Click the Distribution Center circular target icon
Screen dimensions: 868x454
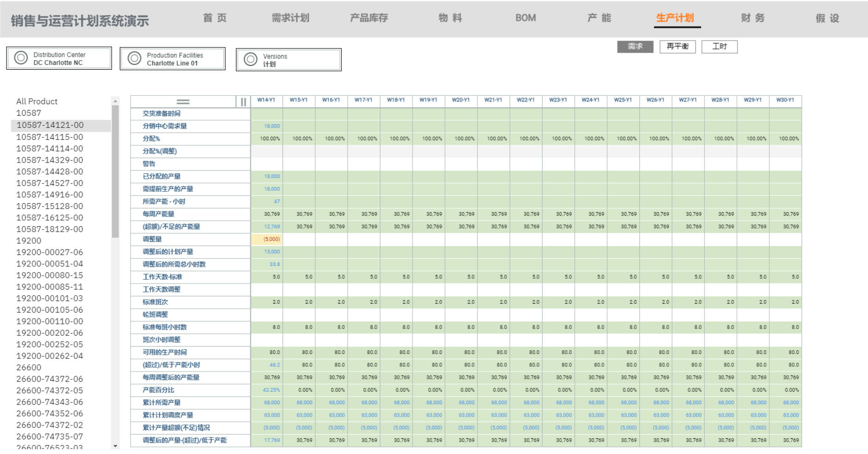[20, 58]
